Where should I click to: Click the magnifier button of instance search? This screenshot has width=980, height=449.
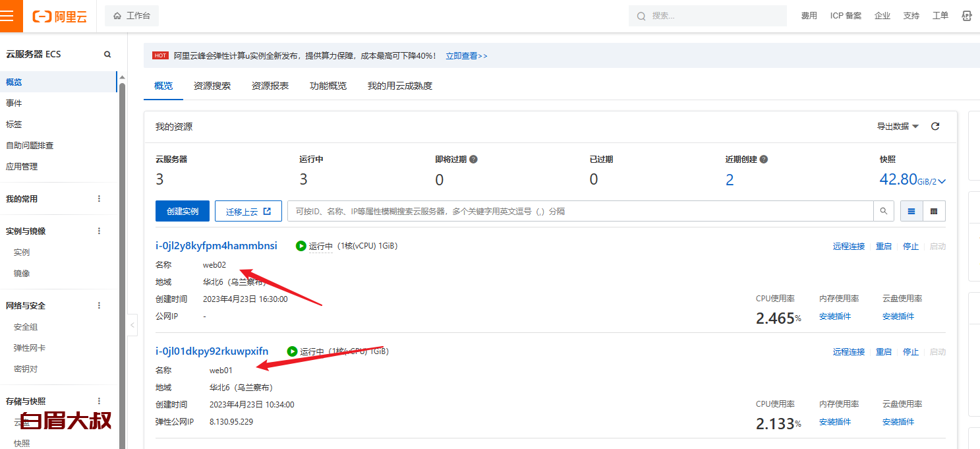pyautogui.click(x=884, y=211)
